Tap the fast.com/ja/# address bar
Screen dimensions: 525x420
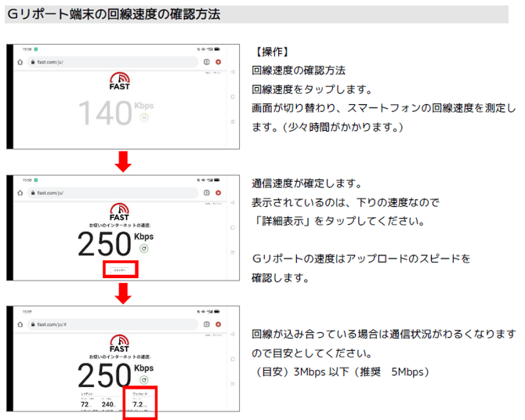(x=113, y=324)
